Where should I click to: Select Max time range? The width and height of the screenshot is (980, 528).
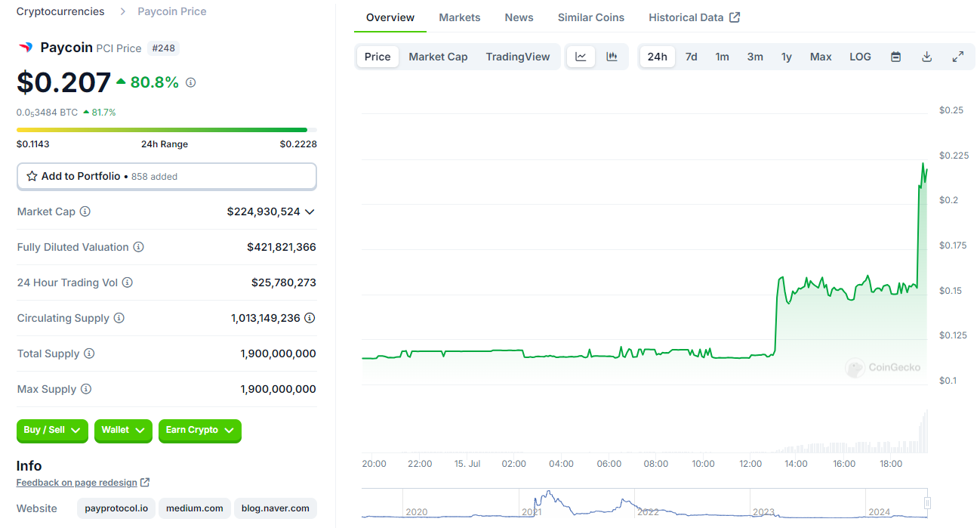click(821, 57)
